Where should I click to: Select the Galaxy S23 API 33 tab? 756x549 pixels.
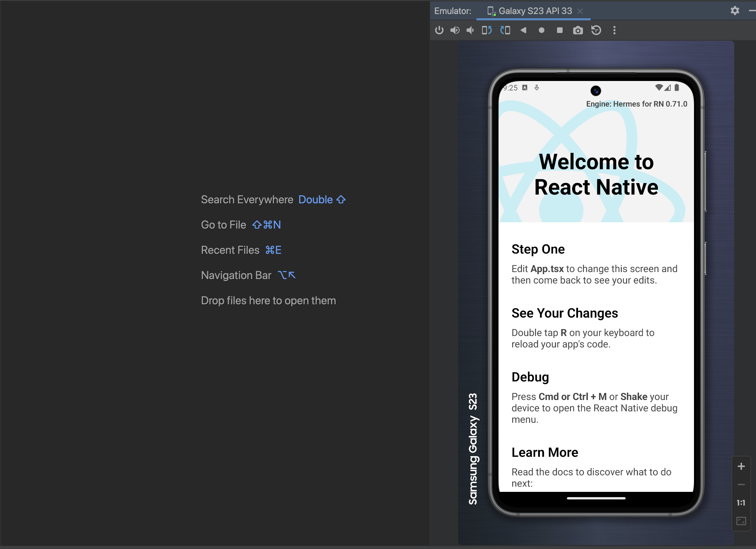click(535, 11)
